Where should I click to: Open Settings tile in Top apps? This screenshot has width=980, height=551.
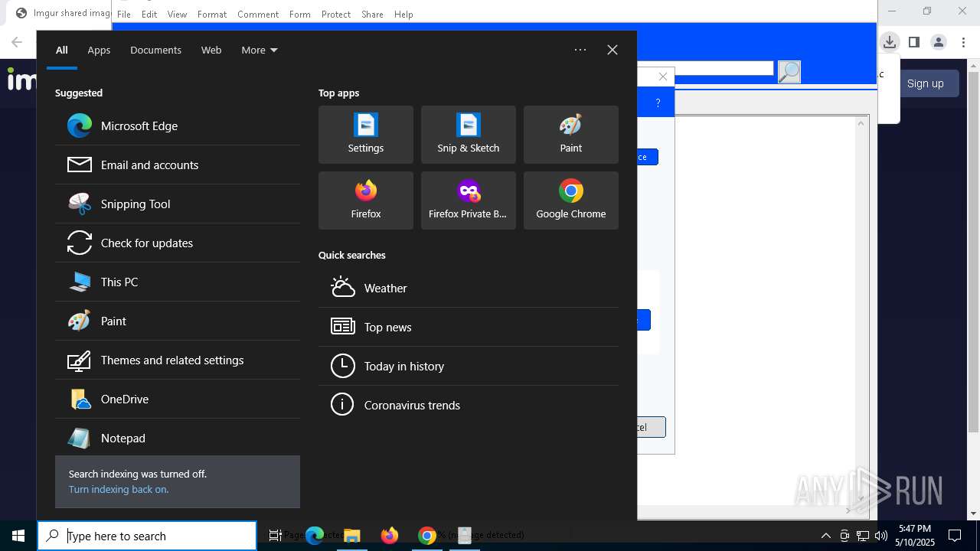[366, 135]
